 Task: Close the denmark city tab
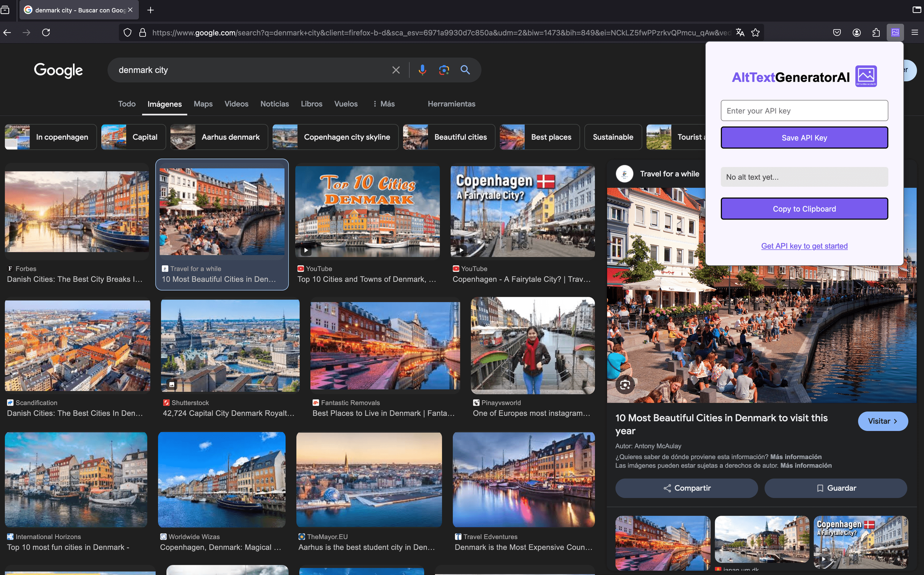pos(131,10)
